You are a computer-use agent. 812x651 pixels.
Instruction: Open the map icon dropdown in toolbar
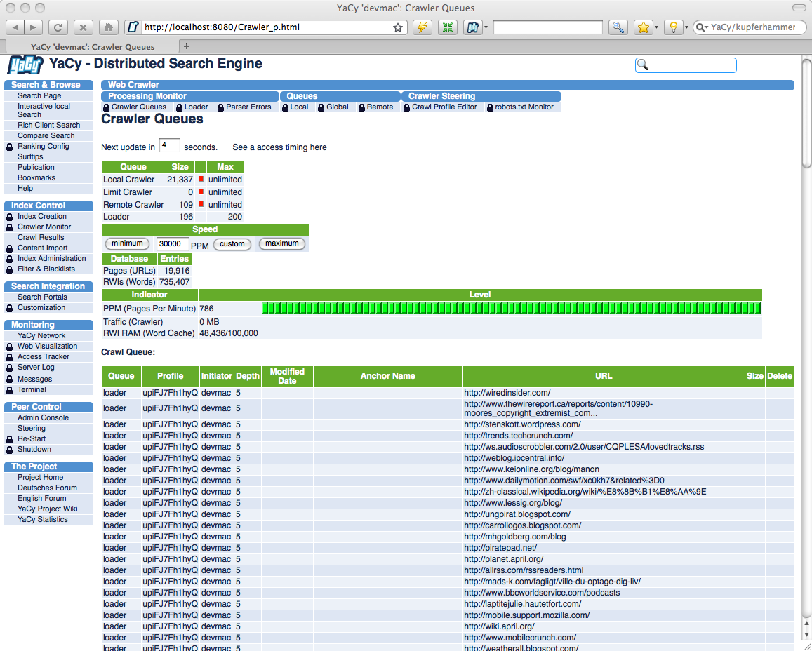click(x=486, y=28)
